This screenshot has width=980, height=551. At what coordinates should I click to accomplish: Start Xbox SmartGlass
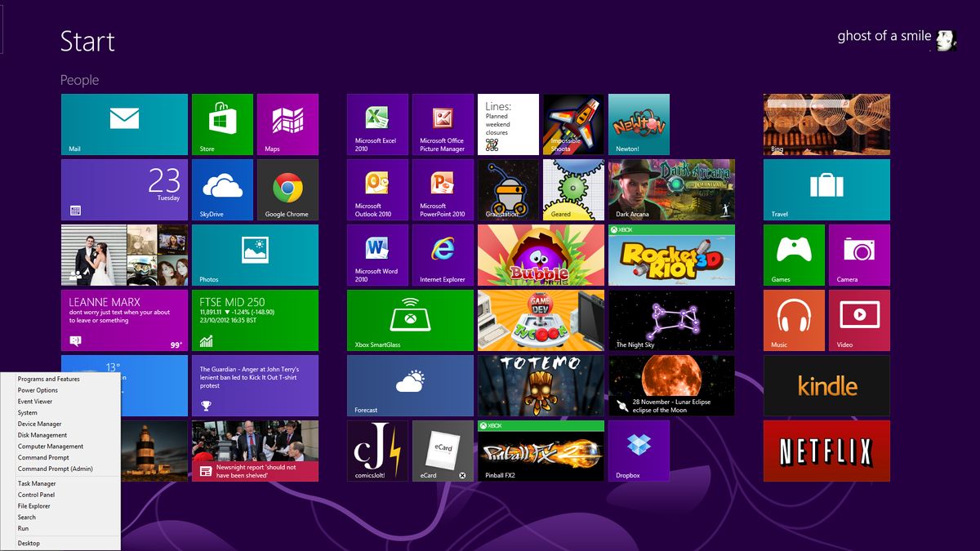pos(410,320)
